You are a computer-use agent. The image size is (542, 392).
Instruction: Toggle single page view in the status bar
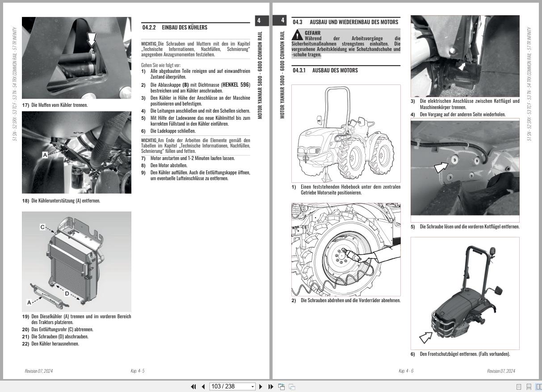(x=519, y=386)
